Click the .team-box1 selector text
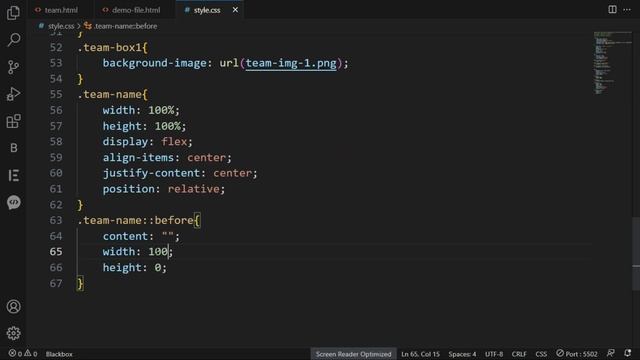 click(x=109, y=47)
